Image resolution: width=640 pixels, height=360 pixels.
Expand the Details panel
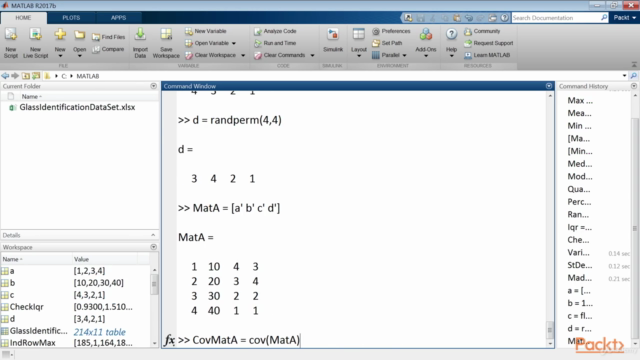[x=153, y=235]
